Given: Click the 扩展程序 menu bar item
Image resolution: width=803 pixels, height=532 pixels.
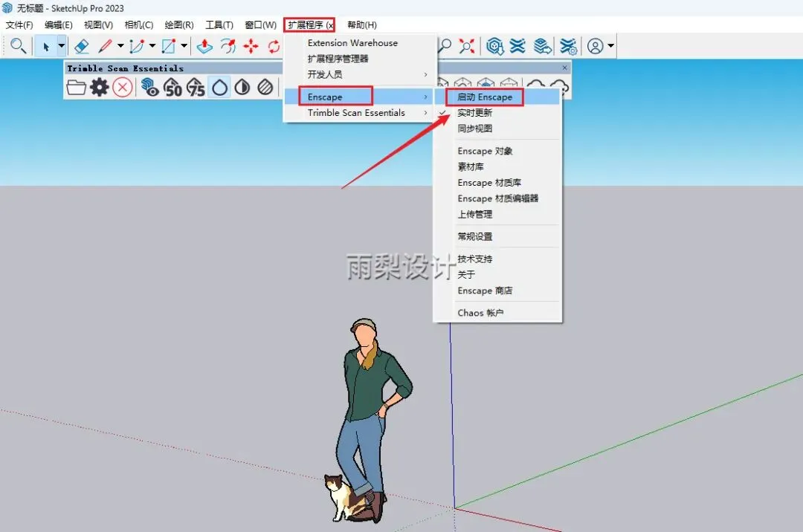Looking at the screenshot, I should (x=310, y=25).
